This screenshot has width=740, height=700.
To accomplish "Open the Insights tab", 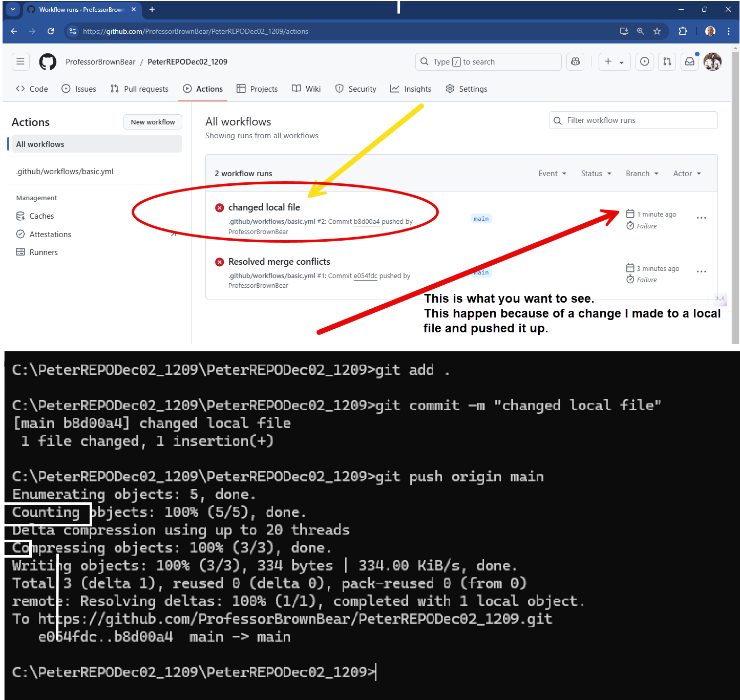I will 411,89.
